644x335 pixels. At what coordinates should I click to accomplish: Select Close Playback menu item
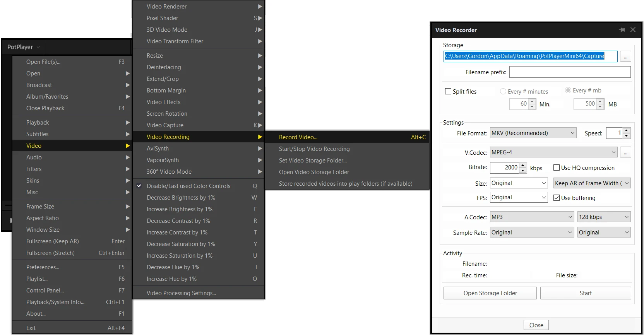[72, 108]
